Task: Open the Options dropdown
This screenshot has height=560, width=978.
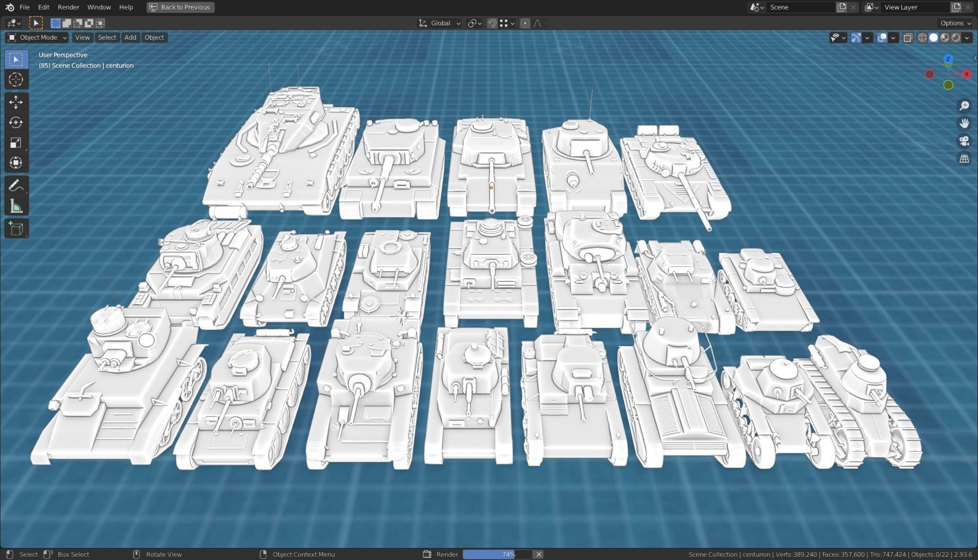Action: [x=955, y=23]
